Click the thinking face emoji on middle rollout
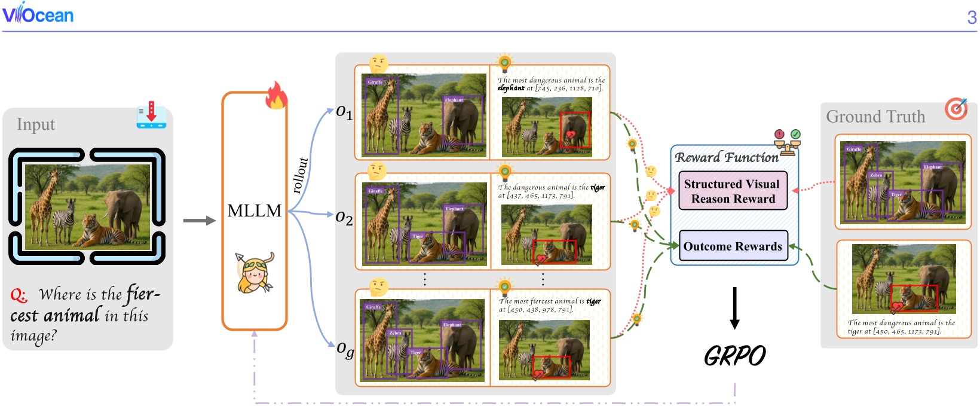The width and height of the screenshot is (980, 406). (377, 171)
